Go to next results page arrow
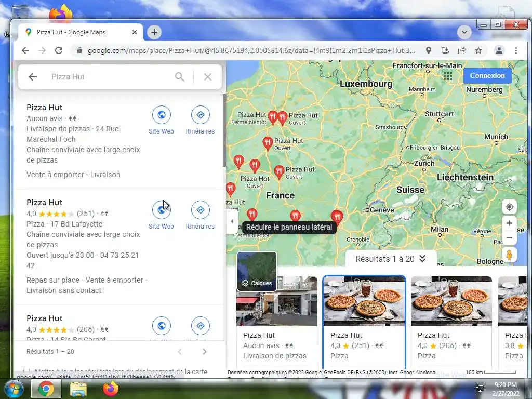 pos(204,352)
